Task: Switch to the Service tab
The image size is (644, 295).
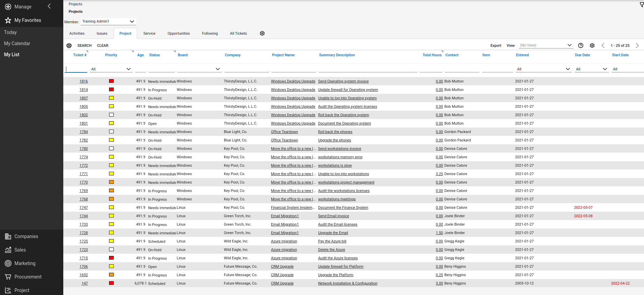Action: [x=149, y=33]
